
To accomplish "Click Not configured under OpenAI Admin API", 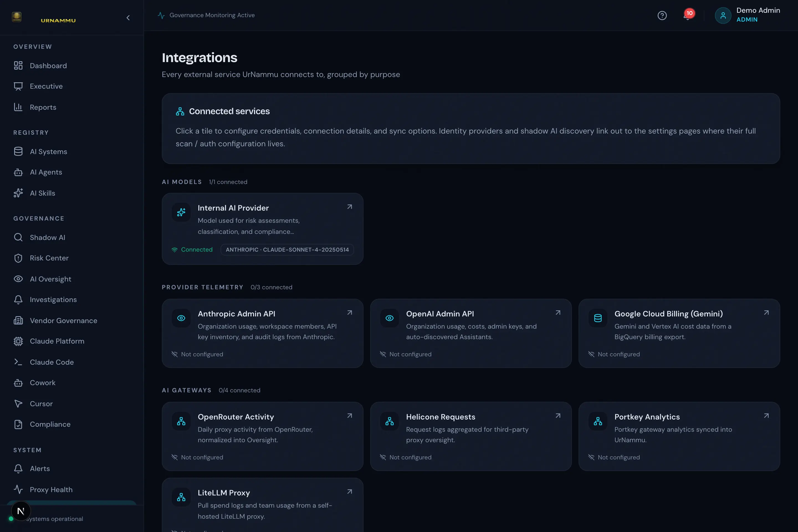I will click(405, 354).
